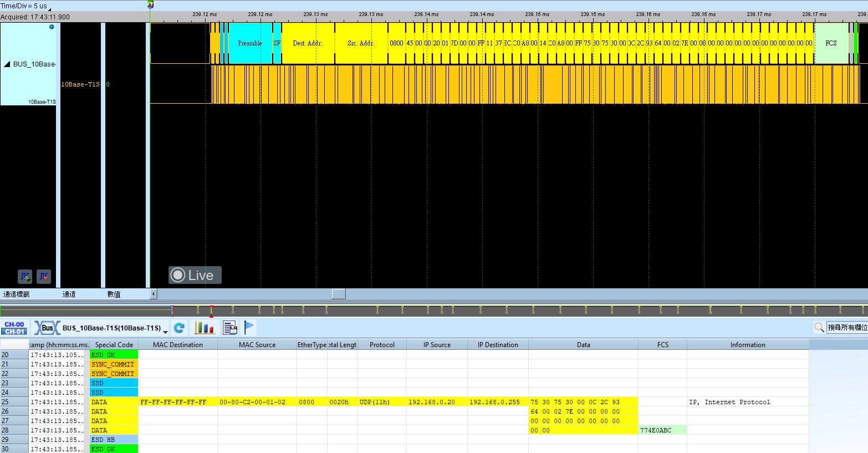Select the DATA cell in row 25
Image resolution: width=868 pixels, height=453 pixels.
[114, 402]
